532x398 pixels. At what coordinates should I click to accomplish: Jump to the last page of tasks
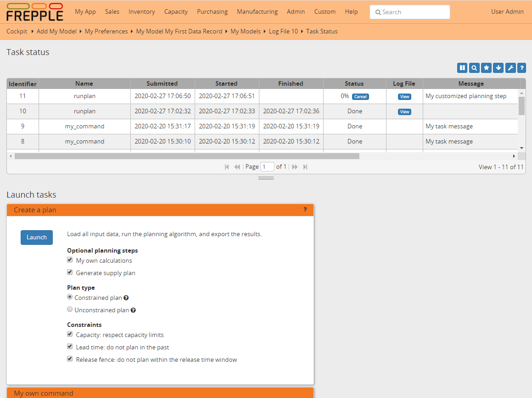pos(305,166)
